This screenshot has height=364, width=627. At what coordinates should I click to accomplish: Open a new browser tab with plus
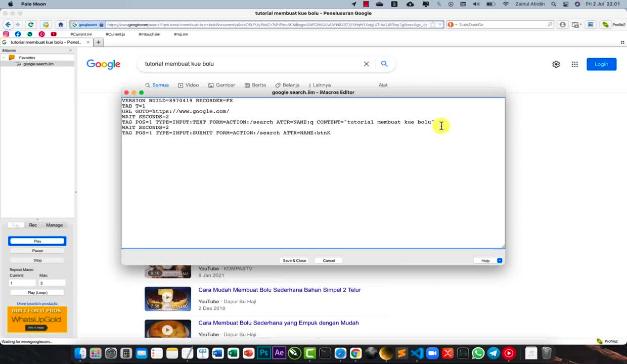point(99,42)
